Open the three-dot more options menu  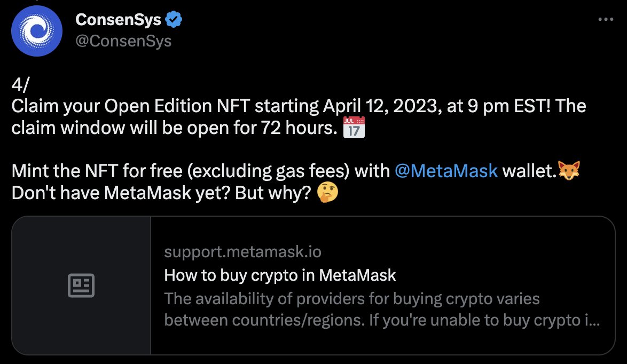[606, 19]
